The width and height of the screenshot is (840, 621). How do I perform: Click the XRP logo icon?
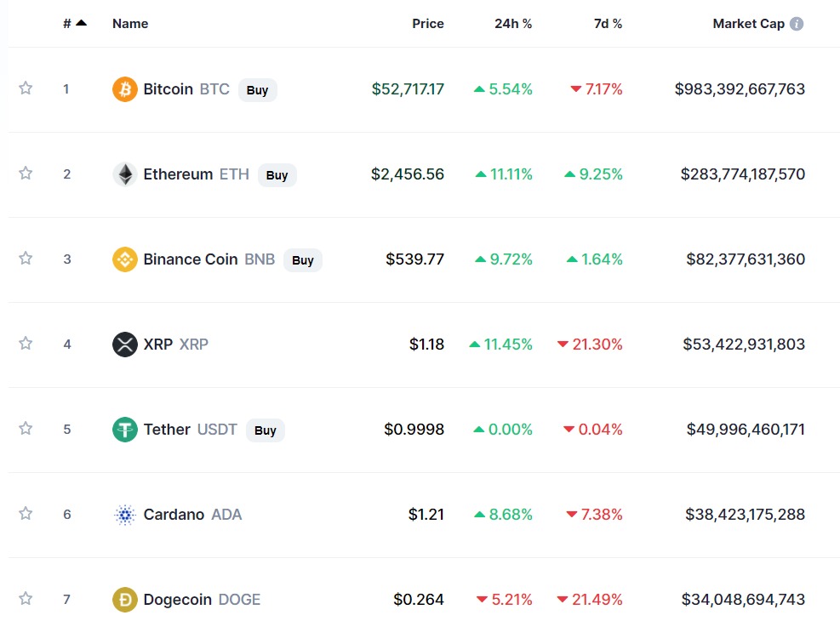(x=124, y=345)
